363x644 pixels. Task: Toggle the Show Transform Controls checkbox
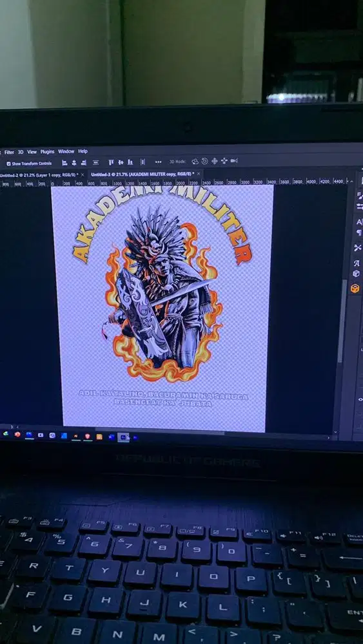pyautogui.click(x=8, y=164)
